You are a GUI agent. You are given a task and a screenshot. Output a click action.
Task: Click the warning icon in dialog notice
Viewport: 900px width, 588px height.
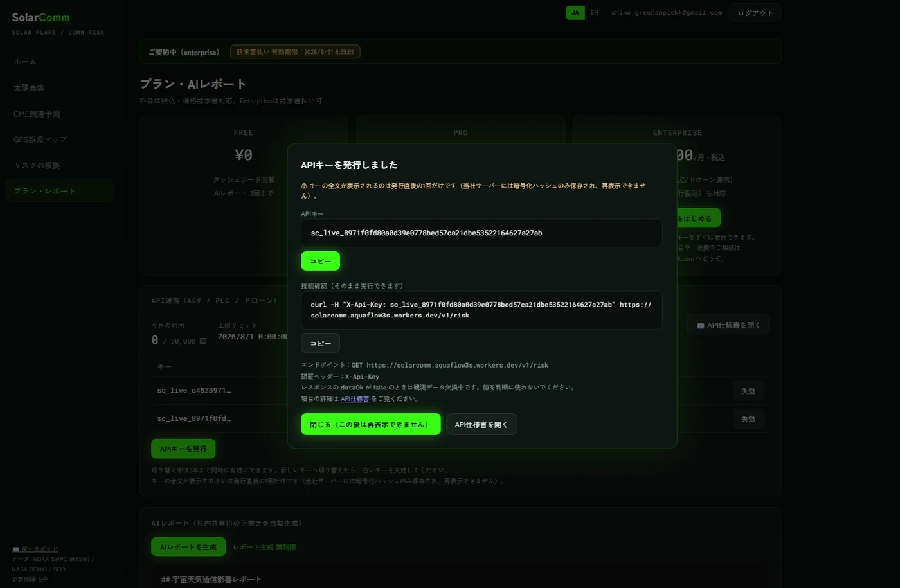pyautogui.click(x=304, y=186)
